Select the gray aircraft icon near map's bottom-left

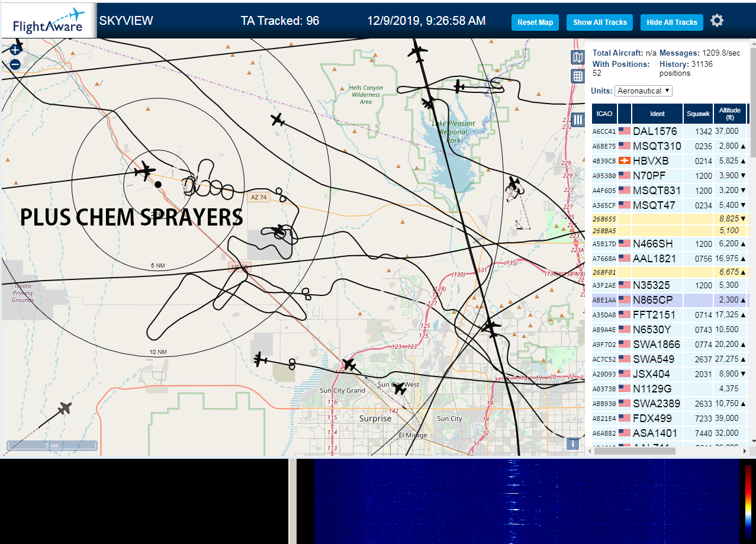65,408
